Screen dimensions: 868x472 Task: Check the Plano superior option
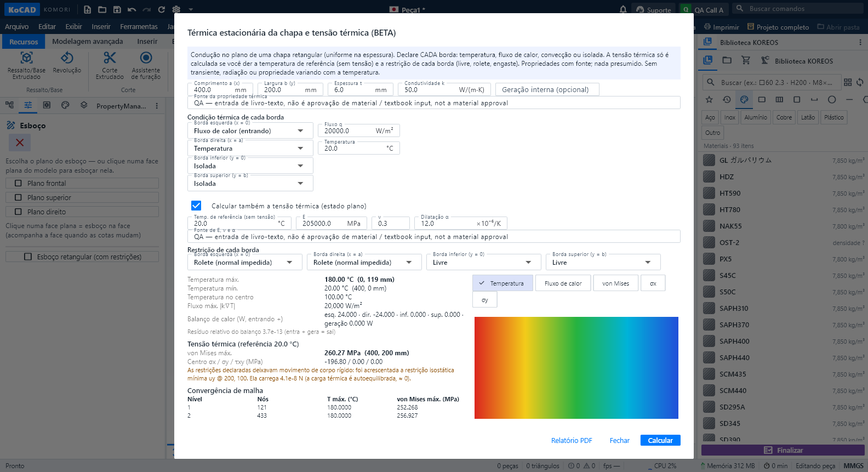coord(18,197)
